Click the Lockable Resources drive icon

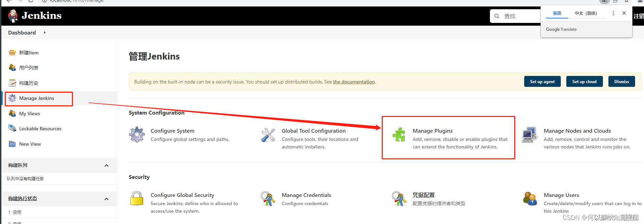tap(12, 128)
